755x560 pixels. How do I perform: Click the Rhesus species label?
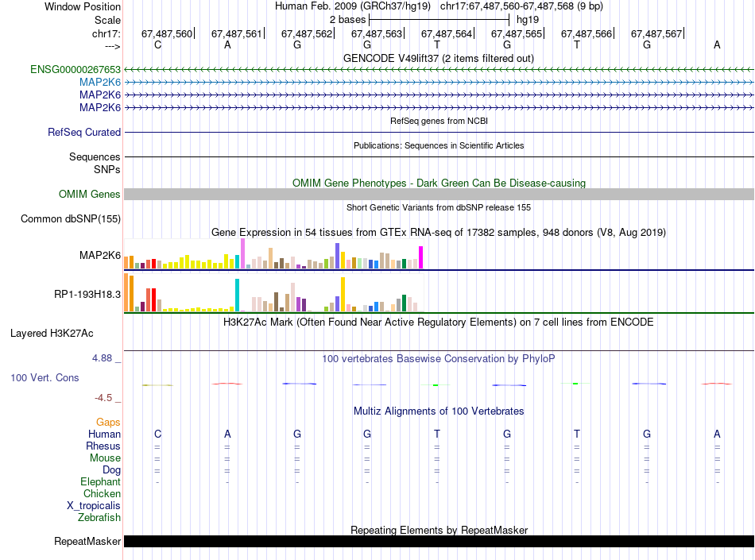pos(103,446)
